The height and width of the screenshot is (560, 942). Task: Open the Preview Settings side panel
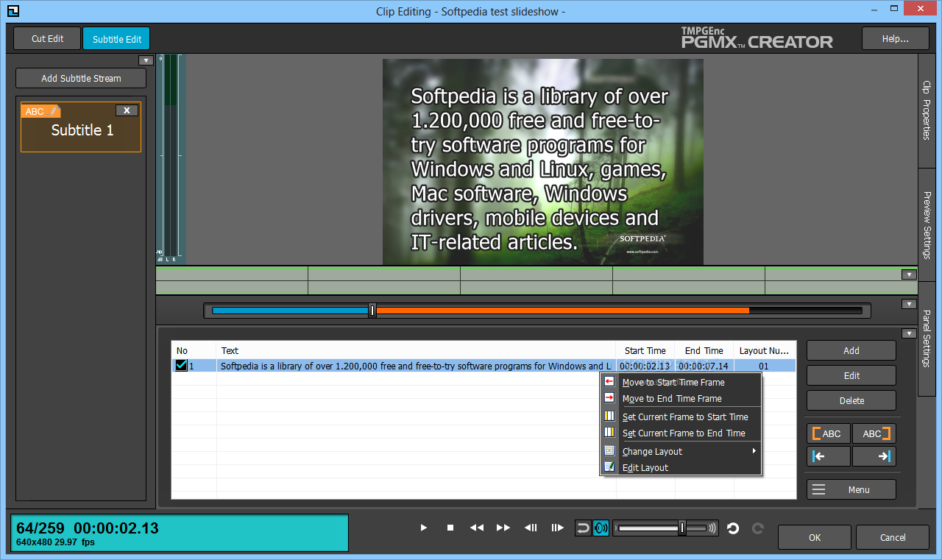click(927, 224)
